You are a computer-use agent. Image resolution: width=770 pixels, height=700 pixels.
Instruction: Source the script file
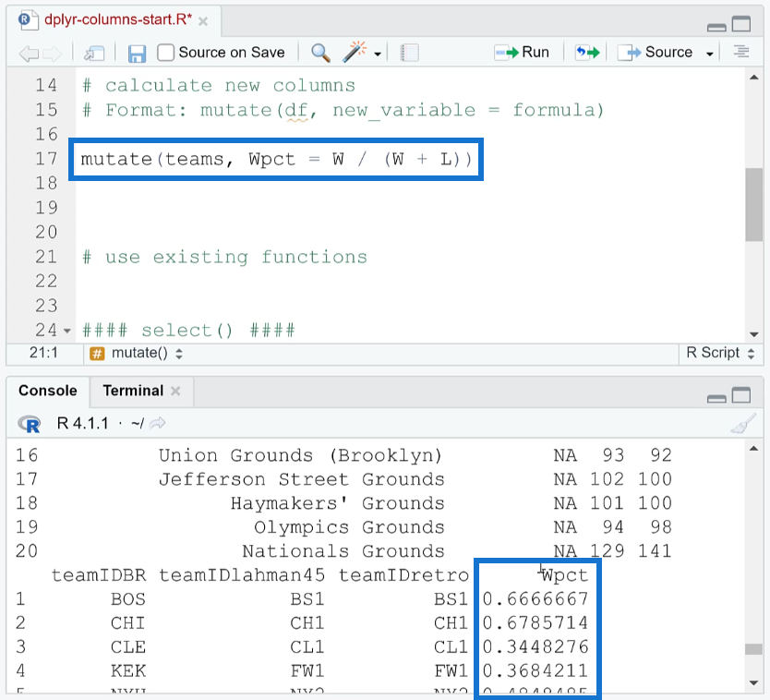pos(656,52)
